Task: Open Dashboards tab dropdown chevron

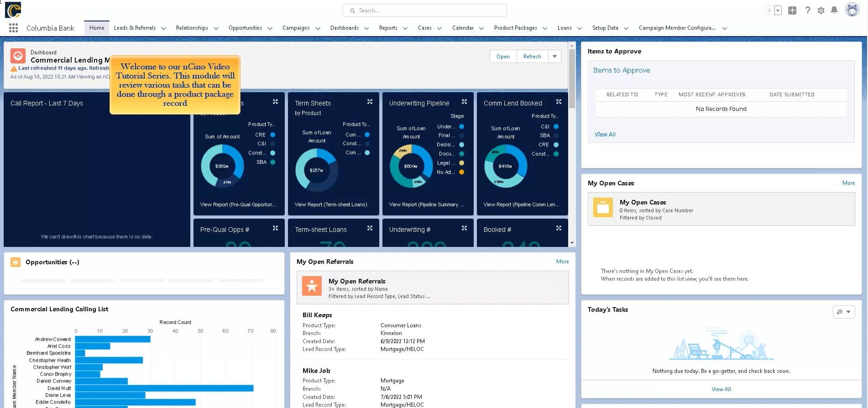Action: 366,28
